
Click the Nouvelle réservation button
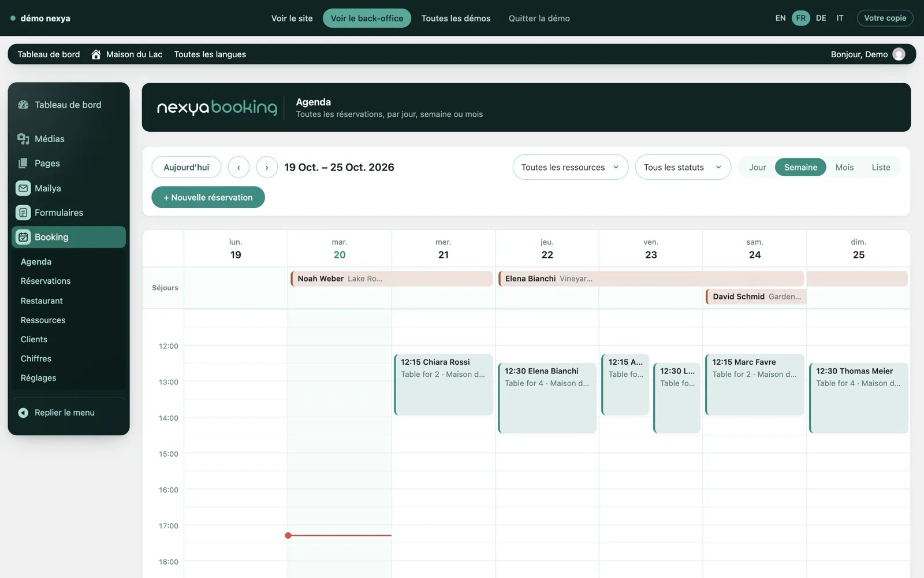[x=208, y=197]
